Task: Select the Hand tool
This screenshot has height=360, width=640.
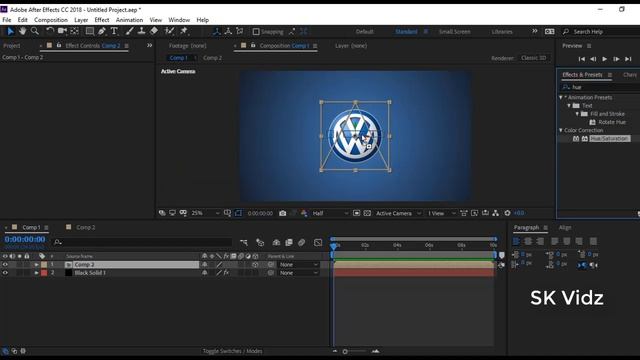Action: point(22,31)
